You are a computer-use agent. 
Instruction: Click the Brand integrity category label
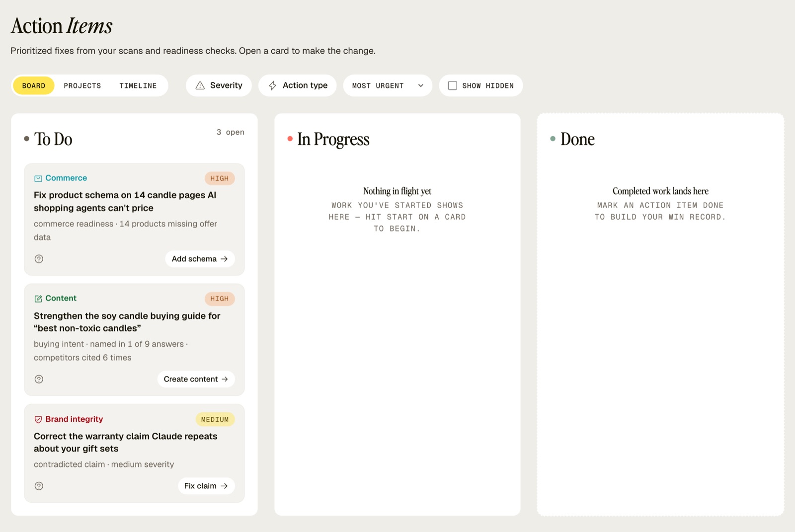tap(74, 419)
